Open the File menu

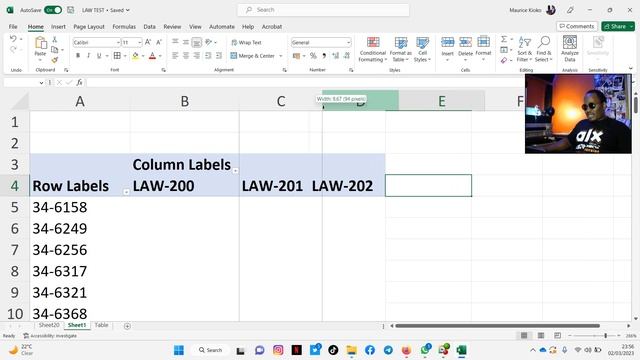click(13, 27)
